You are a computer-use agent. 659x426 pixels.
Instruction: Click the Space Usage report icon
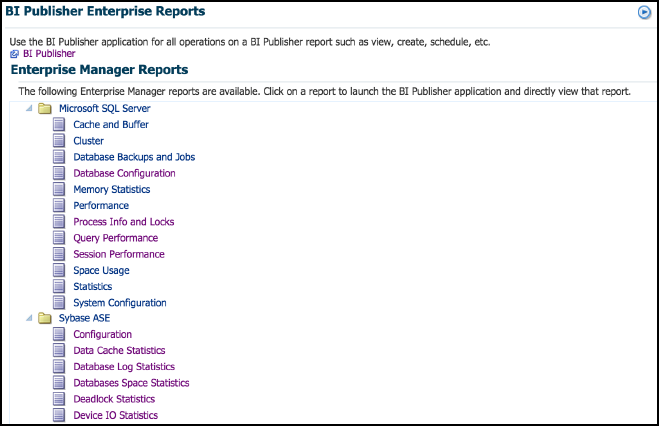pos(59,270)
